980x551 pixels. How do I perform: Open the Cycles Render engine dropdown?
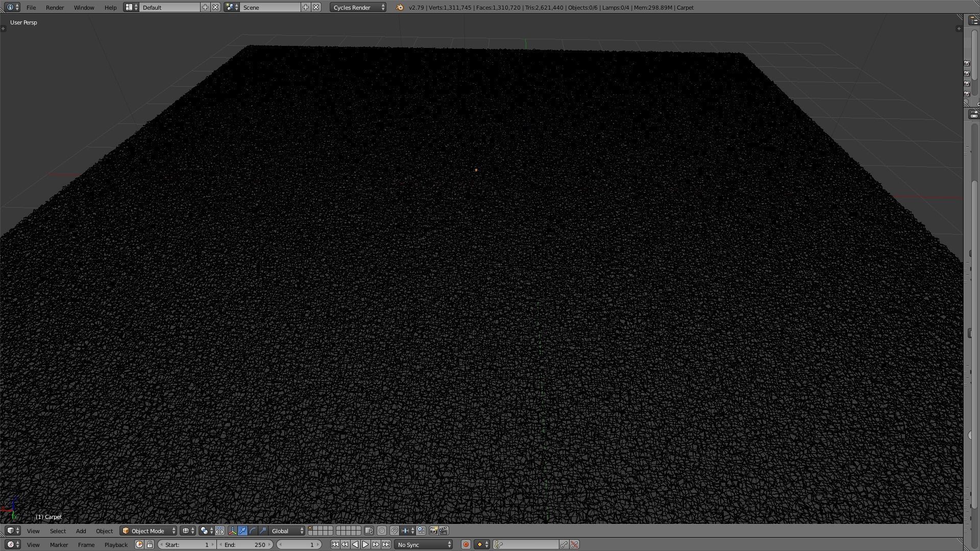pyautogui.click(x=358, y=8)
